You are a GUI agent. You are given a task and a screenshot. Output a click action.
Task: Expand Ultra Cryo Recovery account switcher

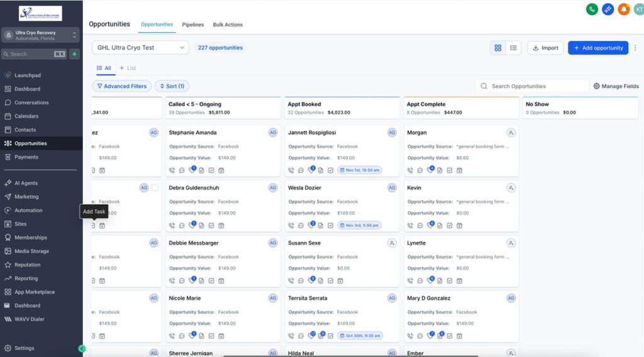point(41,35)
